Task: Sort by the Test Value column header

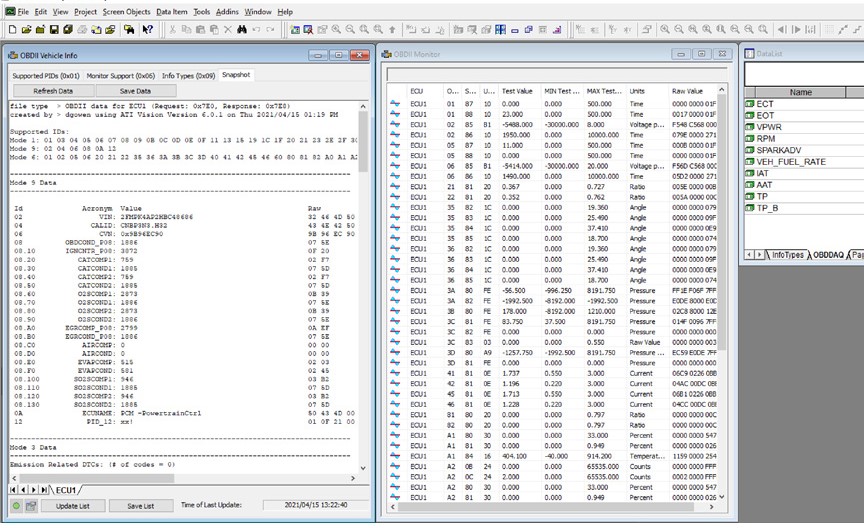Action: (x=518, y=90)
